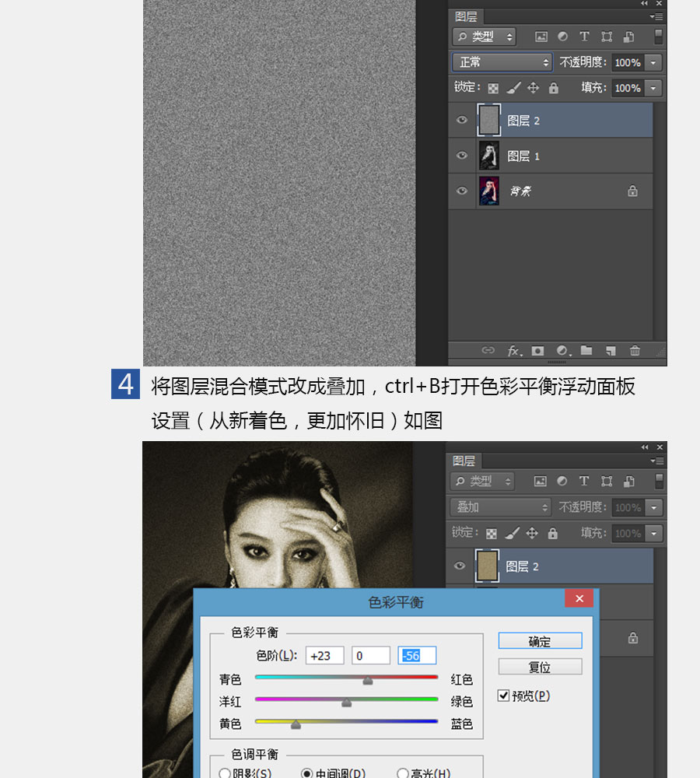Click smart object filter icon in lower Layers panel
Image resolution: width=700 pixels, height=778 pixels.
point(628,481)
